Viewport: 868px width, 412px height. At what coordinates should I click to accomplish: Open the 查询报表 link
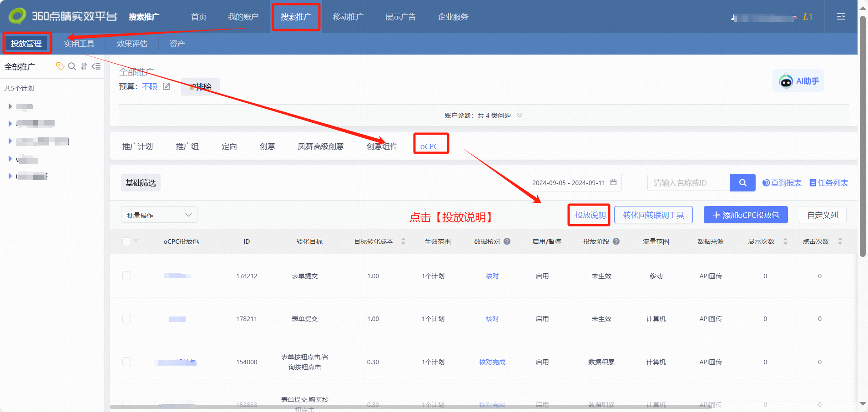coord(782,183)
